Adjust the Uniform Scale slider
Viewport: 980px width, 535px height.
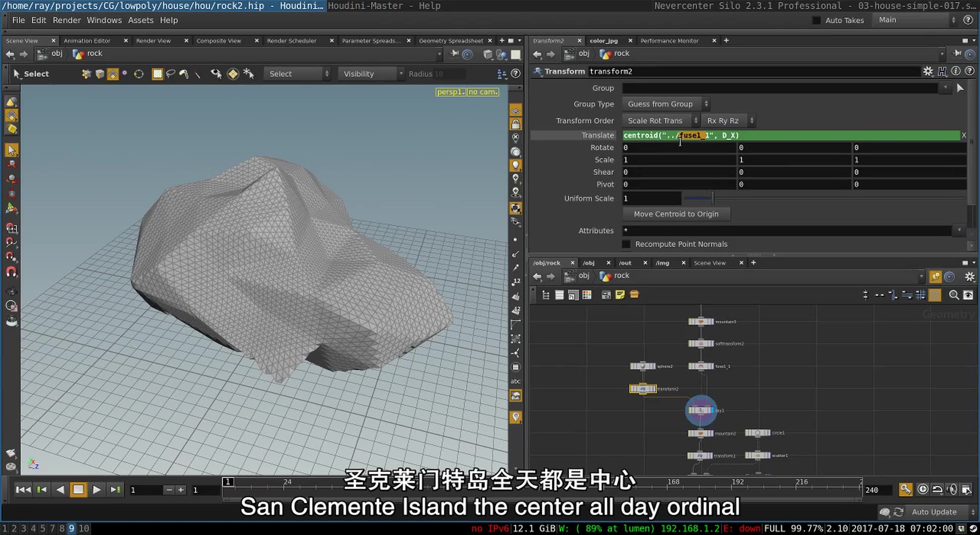point(713,199)
